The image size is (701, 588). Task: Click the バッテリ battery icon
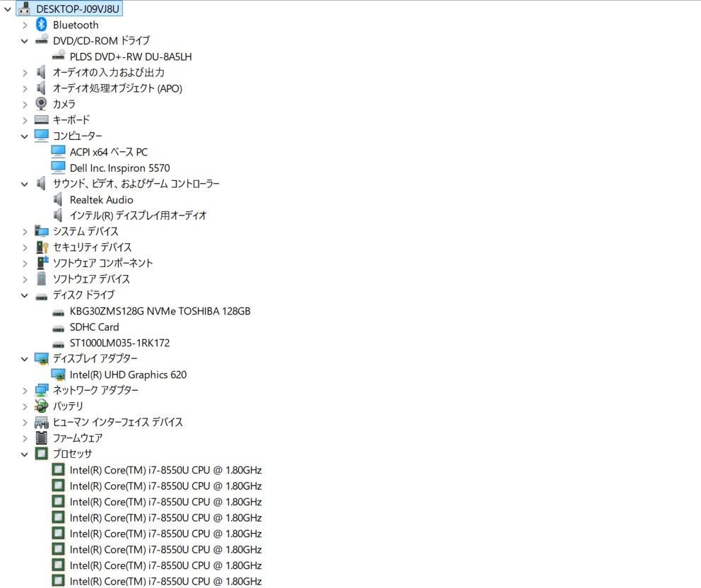point(41,406)
